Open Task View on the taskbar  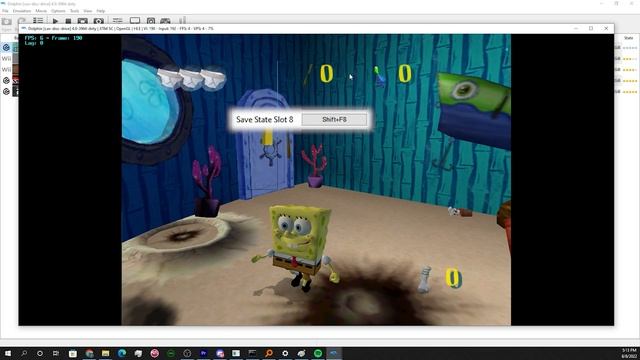tap(56, 353)
